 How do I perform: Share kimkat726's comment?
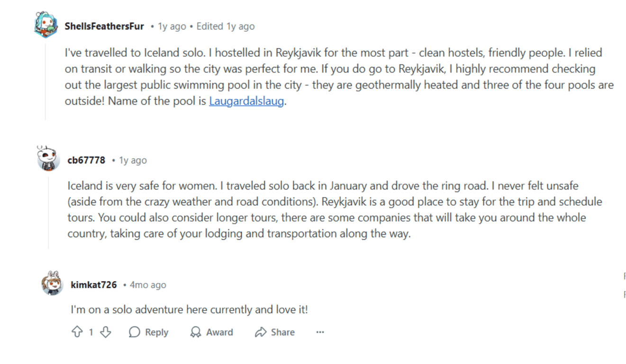pyautogui.click(x=275, y=332)
